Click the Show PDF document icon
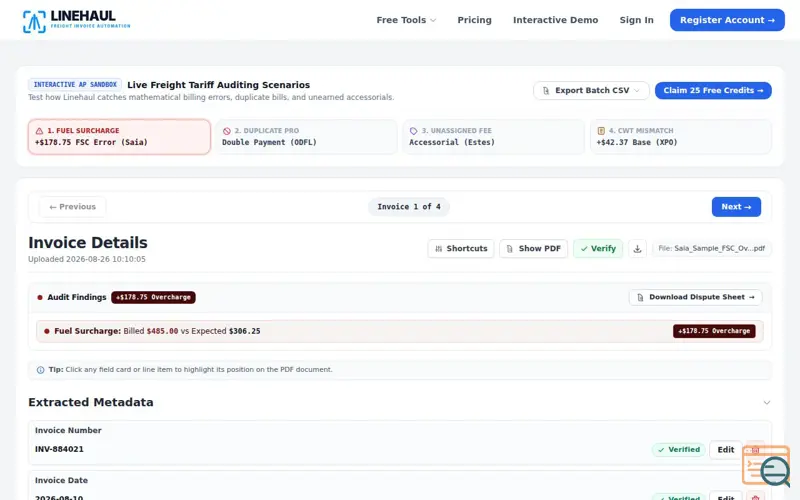Image resolution: width=800 pixels, height=500 pixels. click(509, 249)
